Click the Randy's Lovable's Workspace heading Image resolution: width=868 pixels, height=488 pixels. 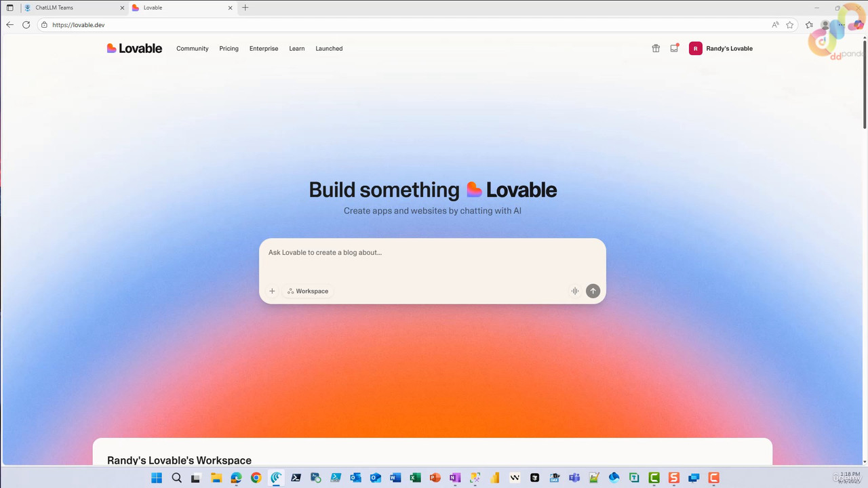click(x=179, y=460)
